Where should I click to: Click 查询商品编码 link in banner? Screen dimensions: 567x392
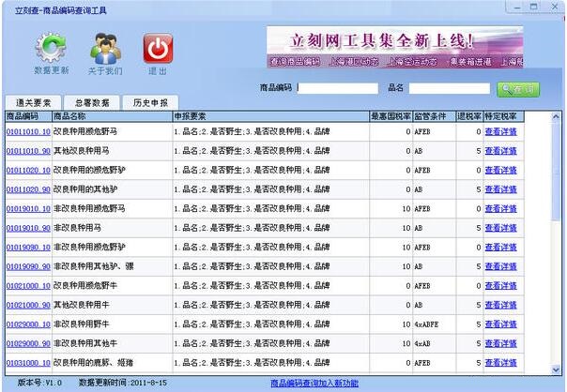(295, 62)
